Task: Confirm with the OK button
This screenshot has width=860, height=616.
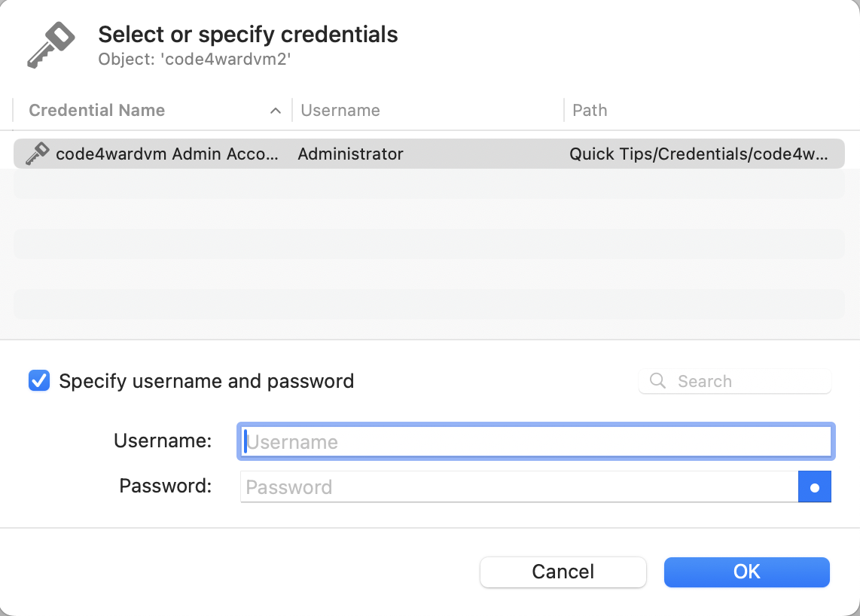Action: click(746, 572)
